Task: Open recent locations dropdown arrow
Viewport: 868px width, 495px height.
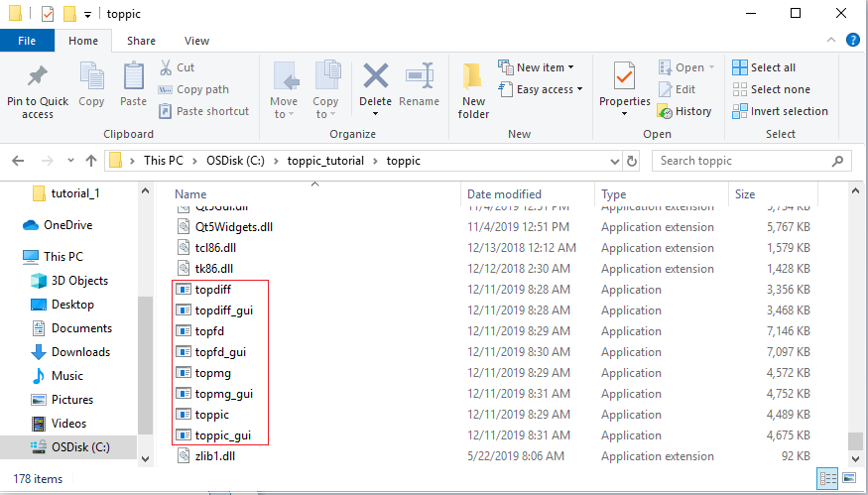Action: click(x=70, y=161)
